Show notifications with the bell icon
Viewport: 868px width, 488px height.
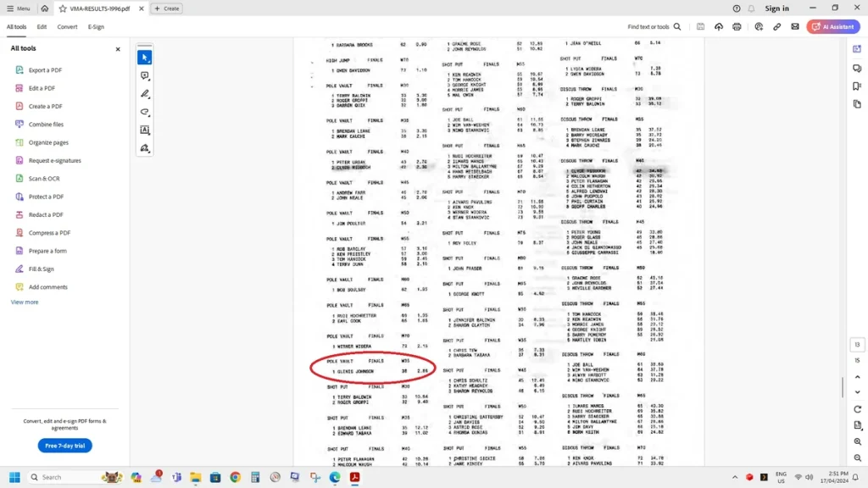click(x=751, y=8)
